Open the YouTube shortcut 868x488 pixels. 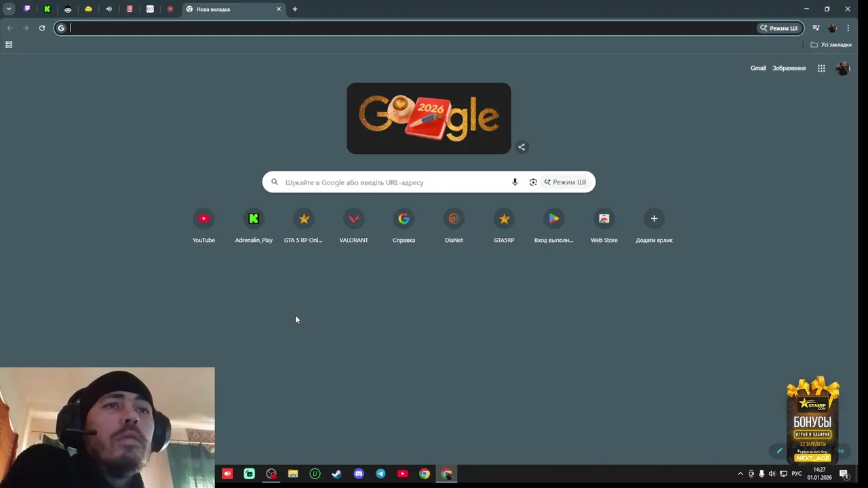tap(203, 226)
